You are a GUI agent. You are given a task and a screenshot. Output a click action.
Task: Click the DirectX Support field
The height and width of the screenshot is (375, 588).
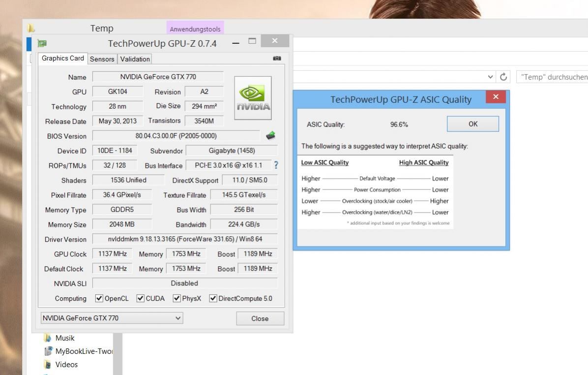click(250, 180)
